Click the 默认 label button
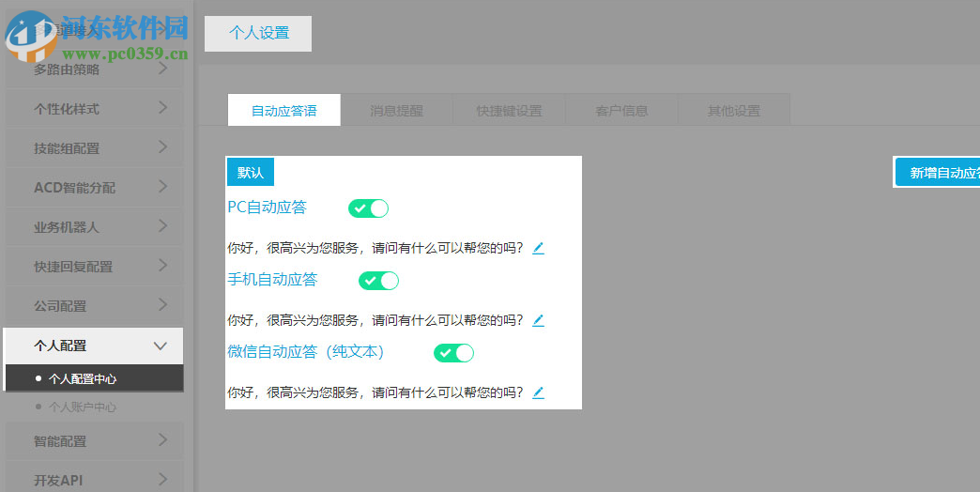The height and width of the screenshot is (492, 980). click(x=250, y=173)
